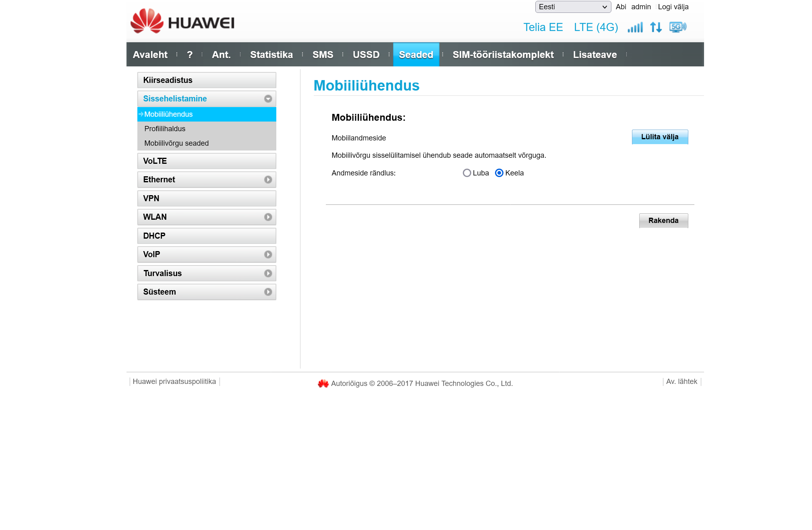Open the ? help tab
Image resolution: width=812 pixels, height=530 pixels.
point(190,55)
